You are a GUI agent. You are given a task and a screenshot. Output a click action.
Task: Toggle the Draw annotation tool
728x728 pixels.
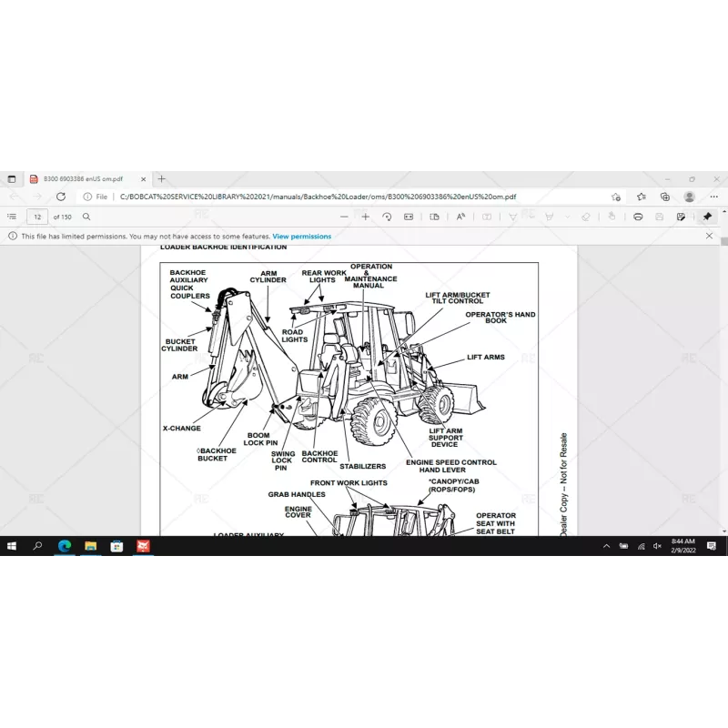click(513, 217)
